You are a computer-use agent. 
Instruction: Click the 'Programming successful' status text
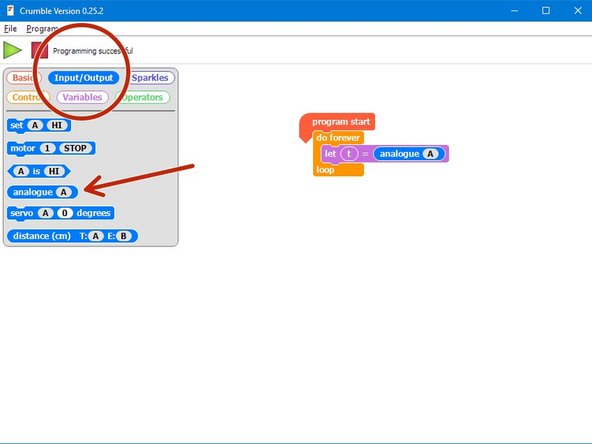point(93,51)
